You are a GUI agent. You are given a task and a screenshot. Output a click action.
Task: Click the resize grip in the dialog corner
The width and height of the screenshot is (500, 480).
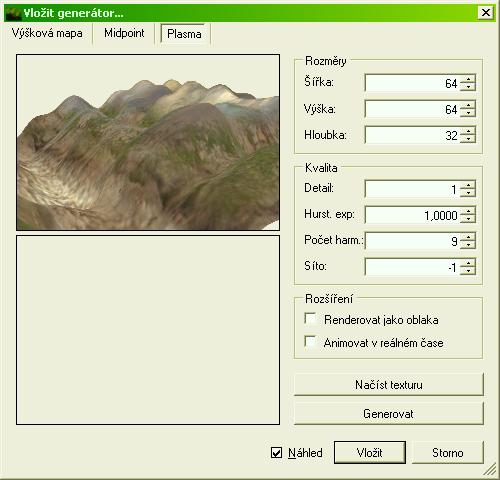tap(490, 469)
